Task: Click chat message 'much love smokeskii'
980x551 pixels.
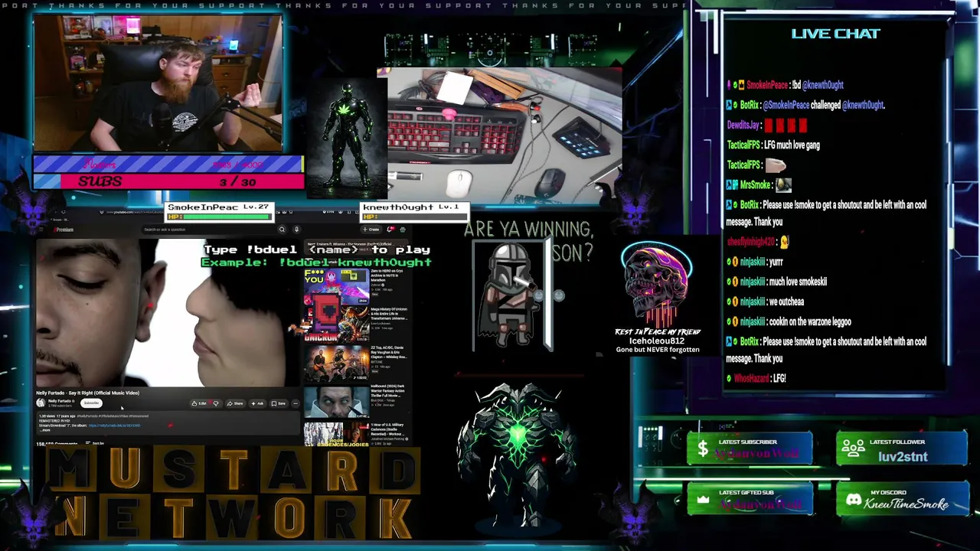Action: [x=798, y=282]
